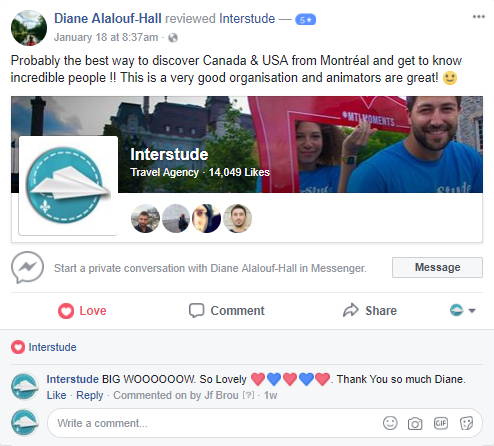The image size is (494, 446).
Task: Toggle the Love reaction on the post
Action: pyautogui.click(x=82, y=311)
